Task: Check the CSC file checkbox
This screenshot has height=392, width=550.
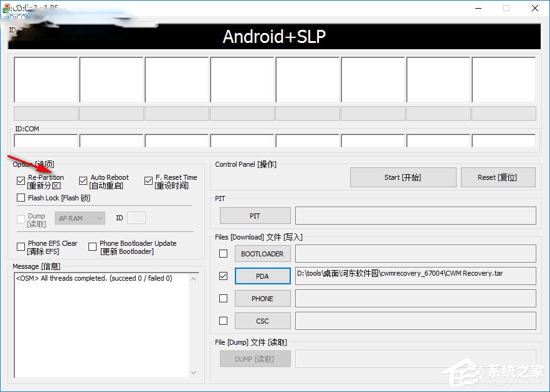Action: click(x=222, y=320)
